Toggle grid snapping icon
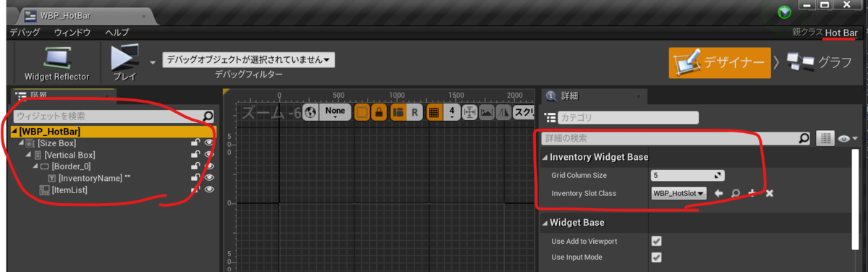 pyautogui.click(x=434, y=112)
